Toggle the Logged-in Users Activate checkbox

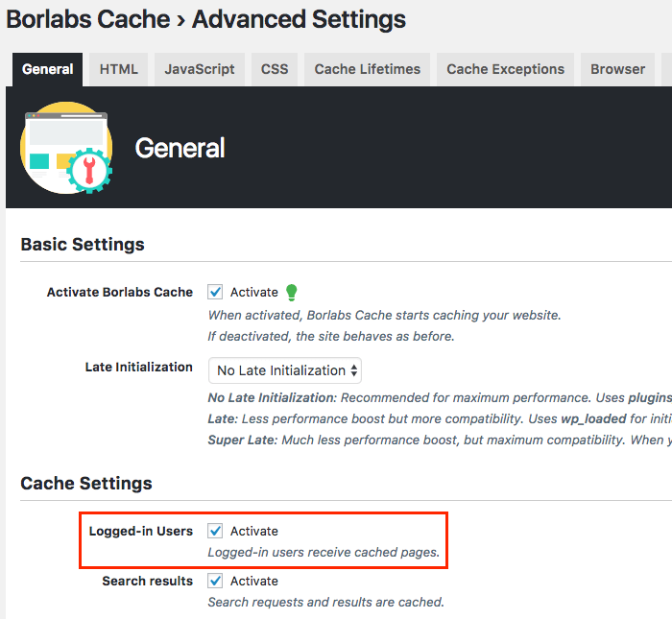click(216, 531)
